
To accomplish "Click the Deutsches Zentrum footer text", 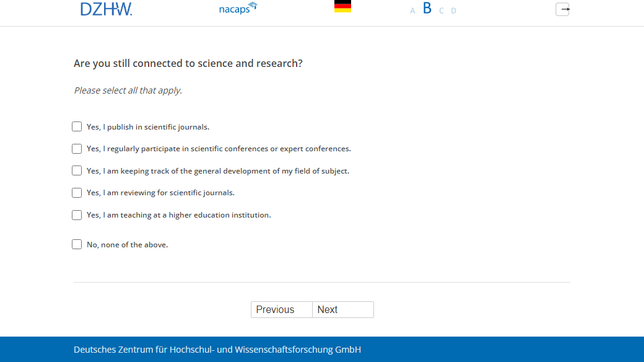I will tap(217, 350).
